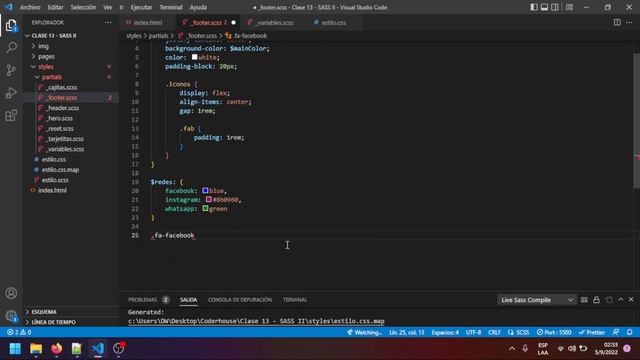The image size is (640, 360).
Task: Open the instagram color swatch on line 21
Action: click(x=209, y=200)
